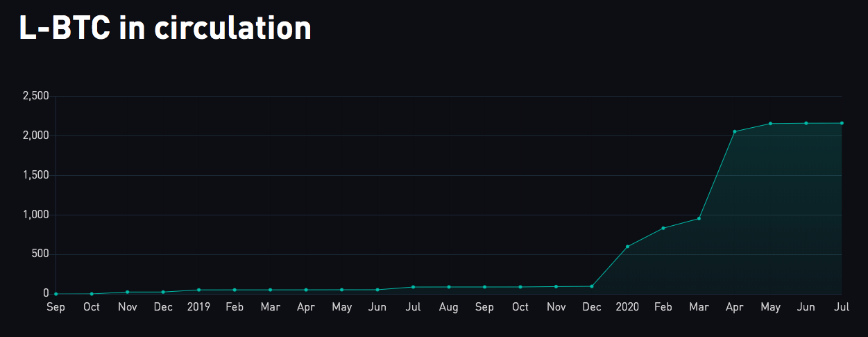Viewport: 868px width, 337px height.
Task: Select the January 2020 data point near 600
Action: point(627,247)
